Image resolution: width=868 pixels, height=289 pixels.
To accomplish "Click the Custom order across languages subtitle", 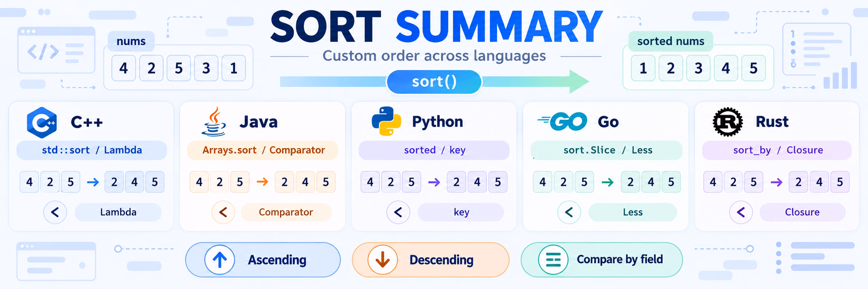I will pos(434,56).
